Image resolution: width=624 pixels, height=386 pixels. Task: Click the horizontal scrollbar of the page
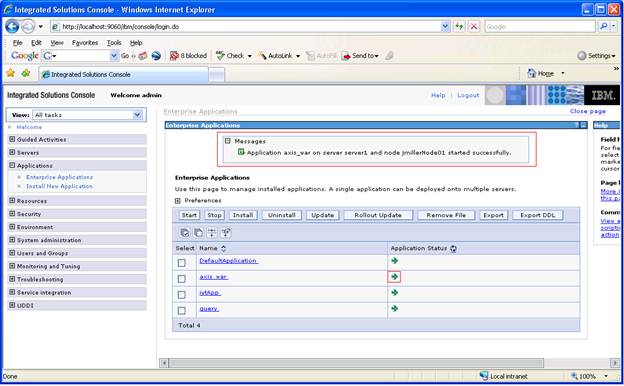356,363
